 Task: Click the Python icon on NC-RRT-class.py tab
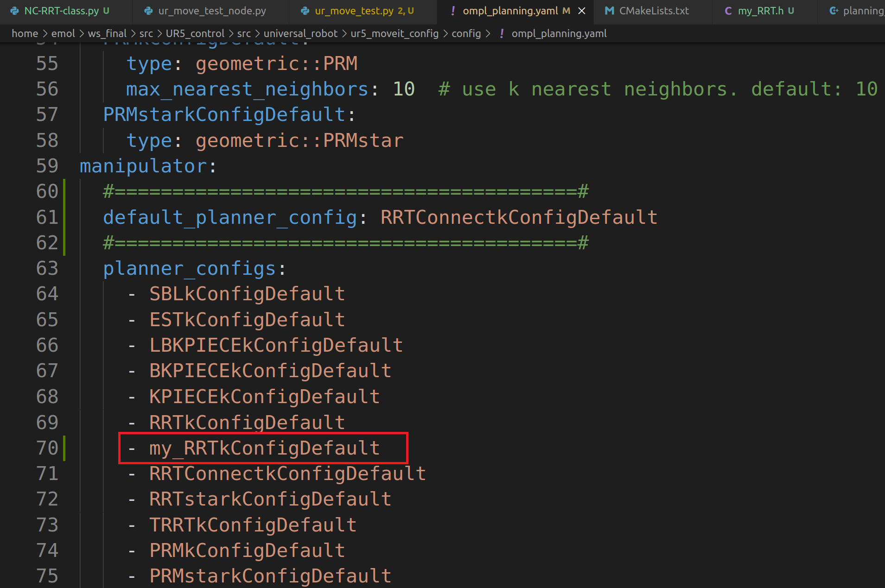[15, 10]
